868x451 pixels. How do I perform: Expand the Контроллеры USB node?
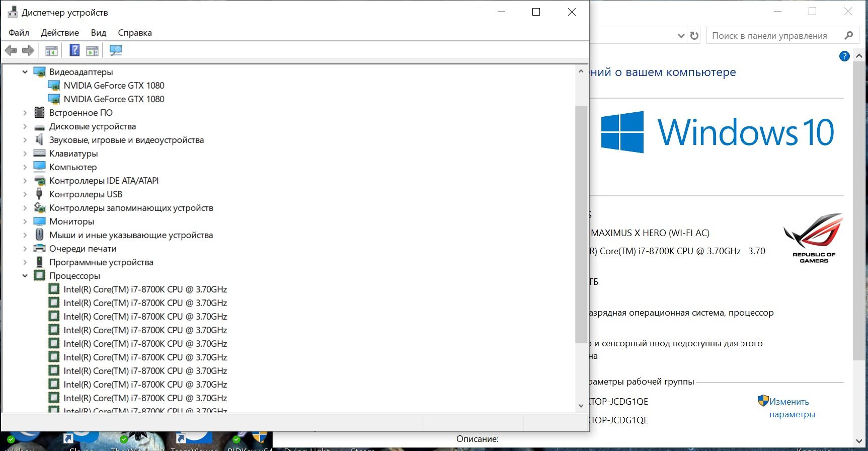[25, 194]
